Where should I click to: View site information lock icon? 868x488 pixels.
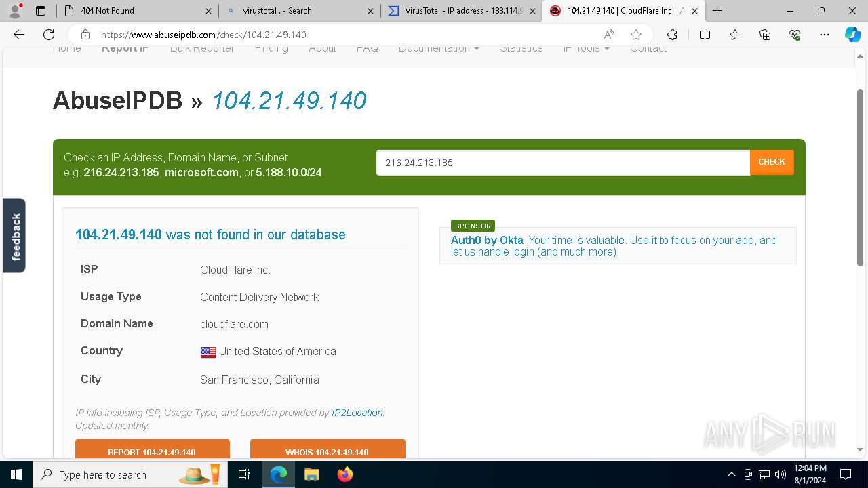tap(85, 35)
